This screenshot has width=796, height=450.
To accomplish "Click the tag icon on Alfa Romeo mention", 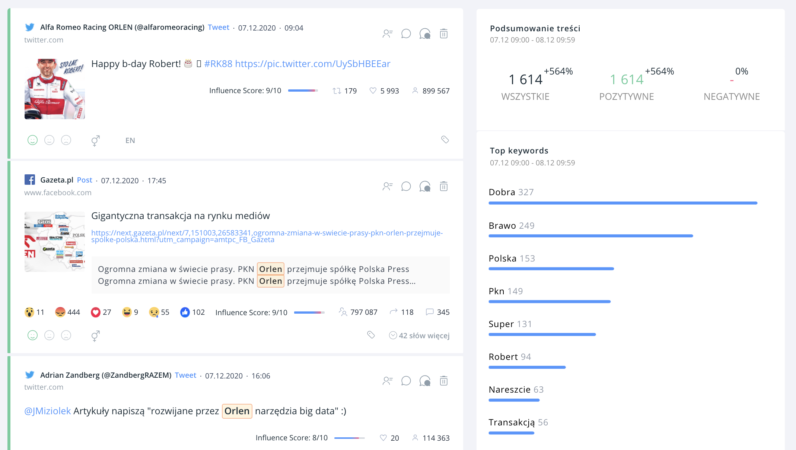I will [x=445, y=141].
